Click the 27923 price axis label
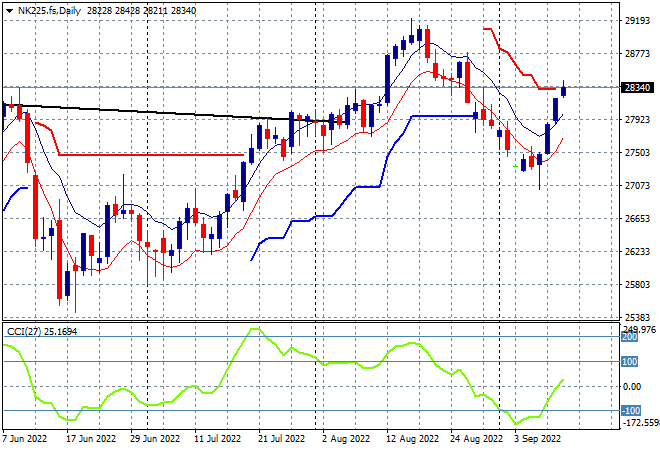Viewport: 660px width, 450px height. [637, 120]
